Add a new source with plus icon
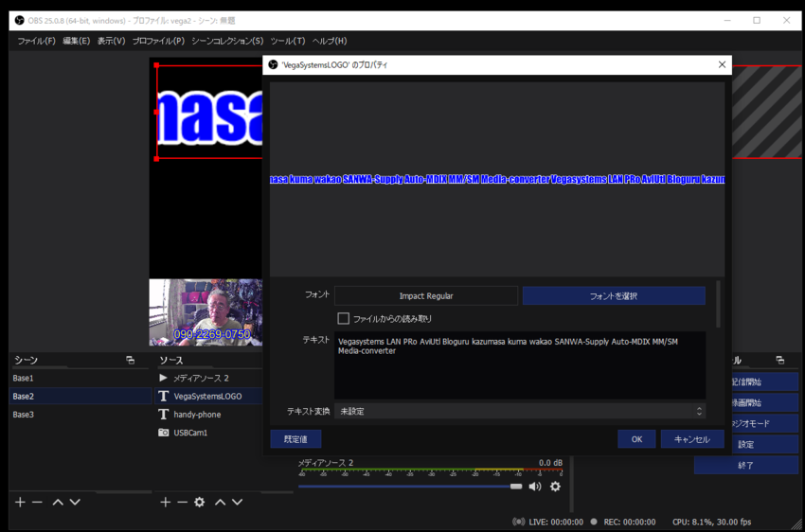Screen dimensions: 805x532 coord(166,503)
